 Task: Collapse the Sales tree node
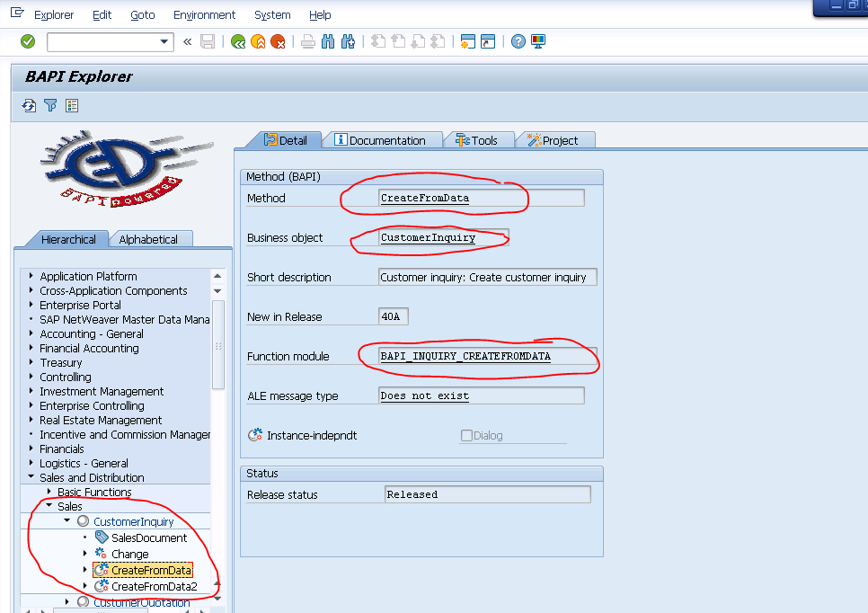(x=49, y=505)
